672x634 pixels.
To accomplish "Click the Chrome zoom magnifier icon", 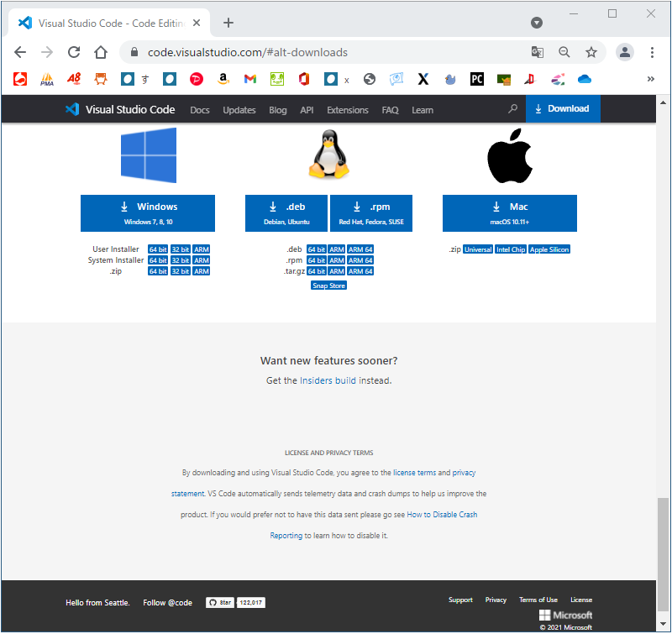I will pos(564,52).
